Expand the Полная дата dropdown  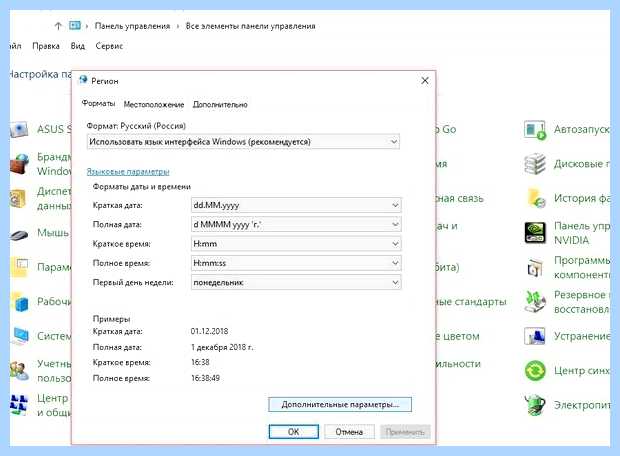point(296,224)
